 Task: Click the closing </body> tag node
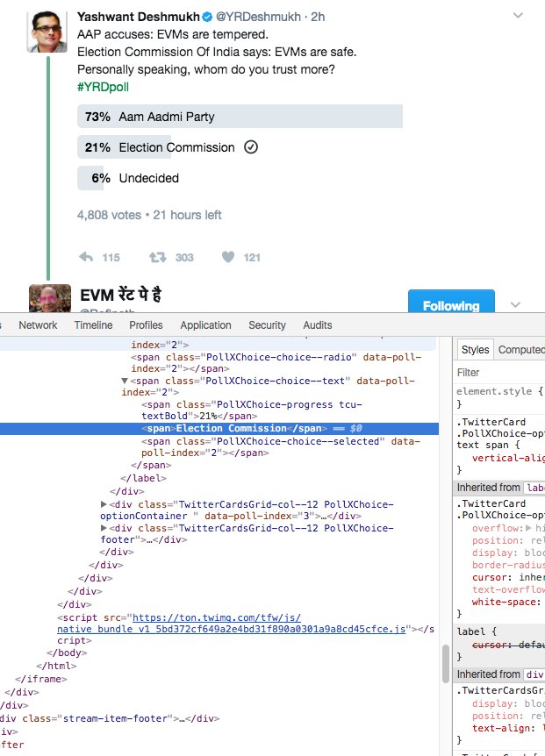(67, 653)
